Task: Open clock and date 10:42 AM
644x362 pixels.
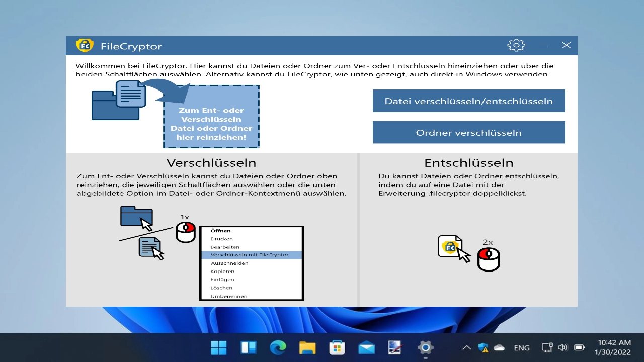Action: click(613, 347)
